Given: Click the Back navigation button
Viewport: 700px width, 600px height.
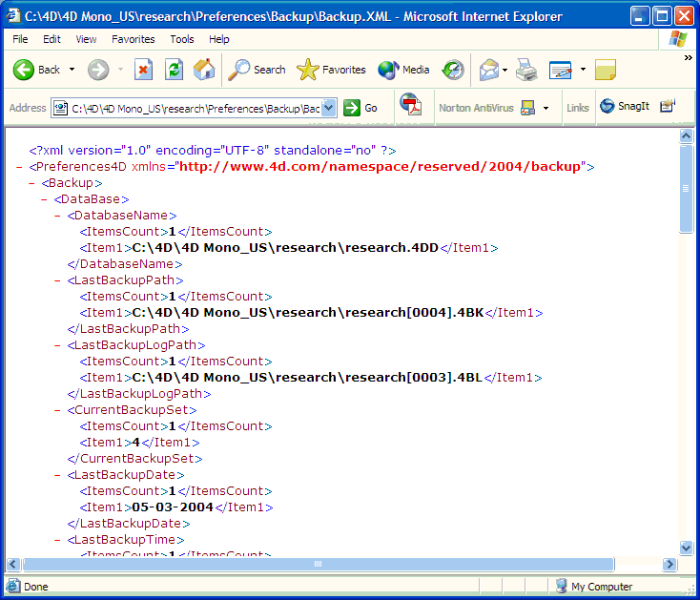Looking at the screenshot, I should coord(36,70).
